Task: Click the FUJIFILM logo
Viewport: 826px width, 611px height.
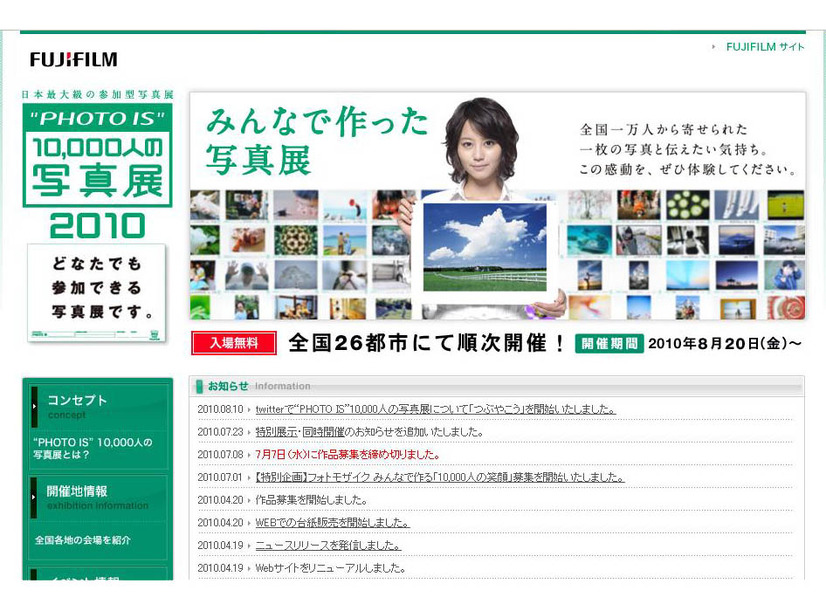Action: click(73, 59)
